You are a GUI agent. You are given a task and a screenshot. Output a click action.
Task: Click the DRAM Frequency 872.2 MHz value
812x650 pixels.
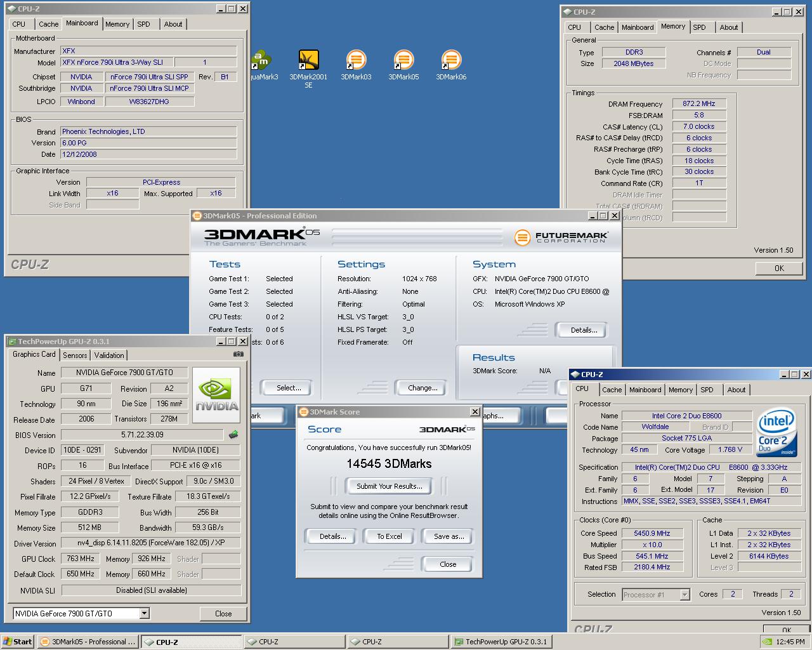click(699, 103)
